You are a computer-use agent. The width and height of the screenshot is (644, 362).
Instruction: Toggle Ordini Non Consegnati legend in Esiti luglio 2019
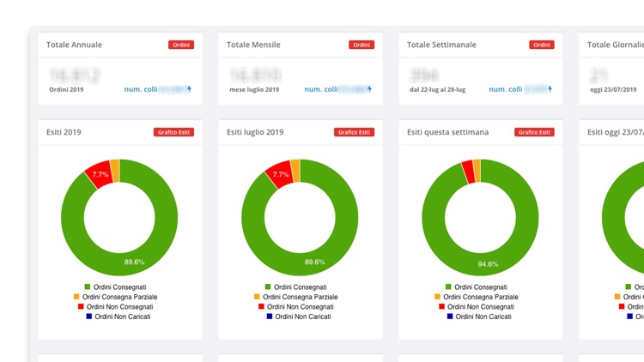[x=296, y=306]
